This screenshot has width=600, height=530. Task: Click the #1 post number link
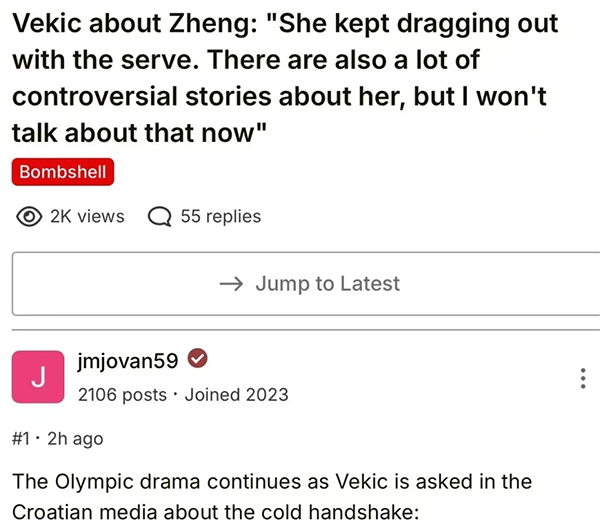click(x=21, y=438)
